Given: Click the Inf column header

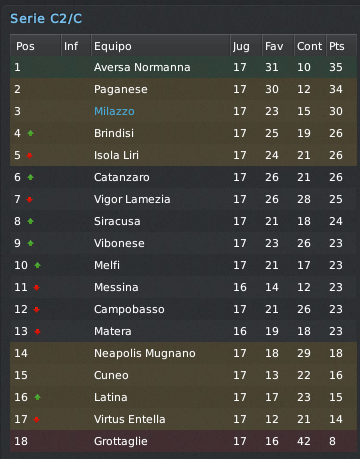Looking at the screenshot, I should click(76, 46).
